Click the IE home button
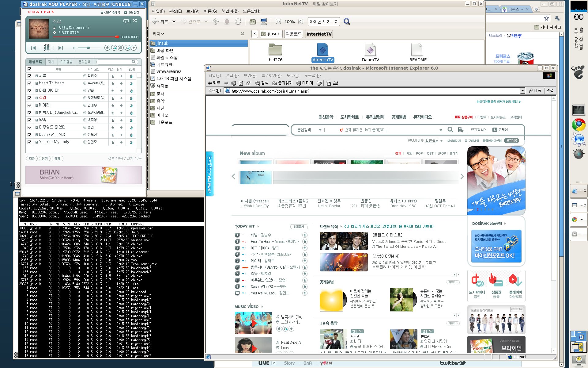Screen dimensions: 588x368 248,83
